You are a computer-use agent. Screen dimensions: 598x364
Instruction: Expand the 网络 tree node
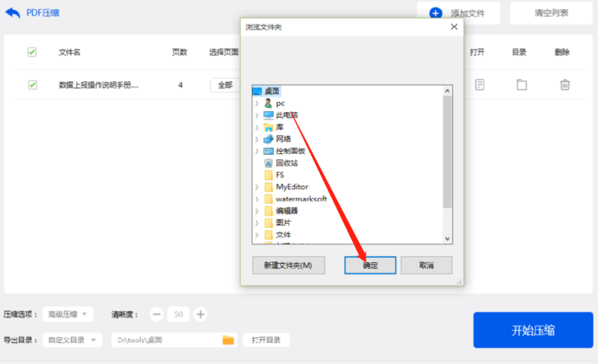[257, 139]
